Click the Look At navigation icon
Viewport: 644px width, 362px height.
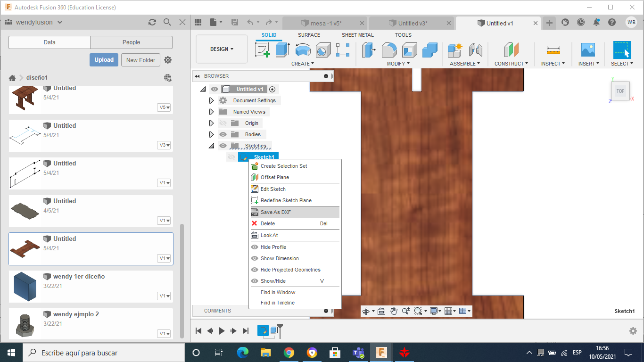click(x=381, y=311)
